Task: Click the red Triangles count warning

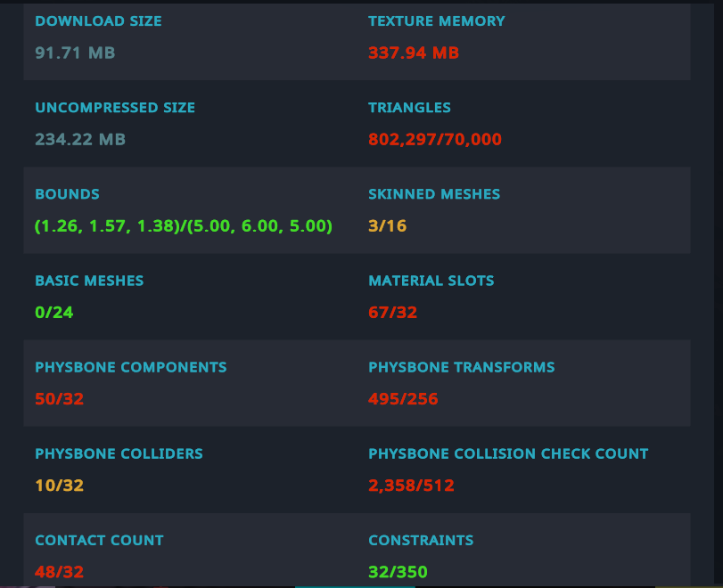Action: pos(434,139)
